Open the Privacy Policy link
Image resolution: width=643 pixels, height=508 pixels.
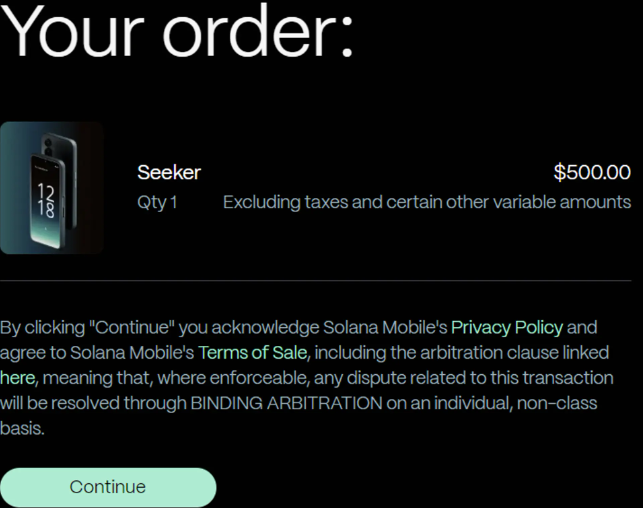(507, 328)
